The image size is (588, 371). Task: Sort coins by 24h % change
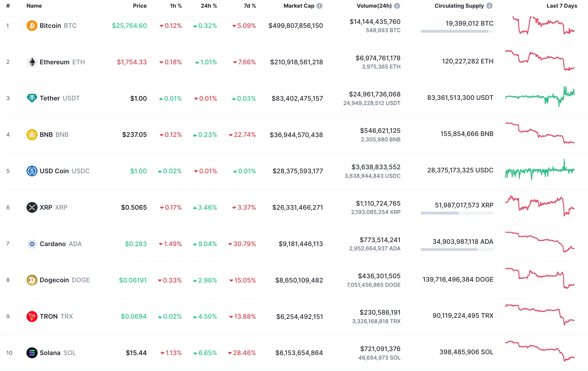click(x=209, y=5)
